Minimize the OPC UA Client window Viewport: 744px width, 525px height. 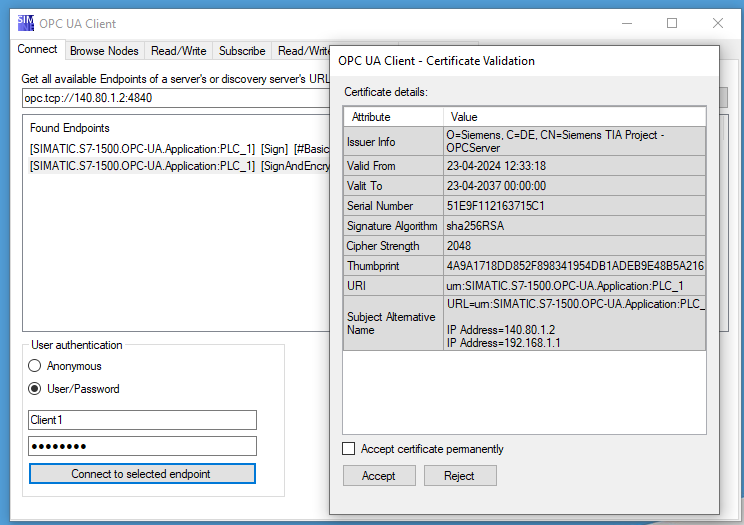pyautogui.click(x=626, y=23)
